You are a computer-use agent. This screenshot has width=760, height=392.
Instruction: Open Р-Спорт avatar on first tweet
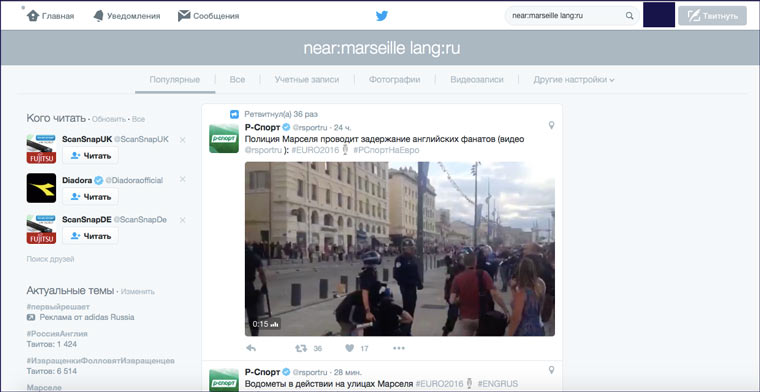point(224,138)
